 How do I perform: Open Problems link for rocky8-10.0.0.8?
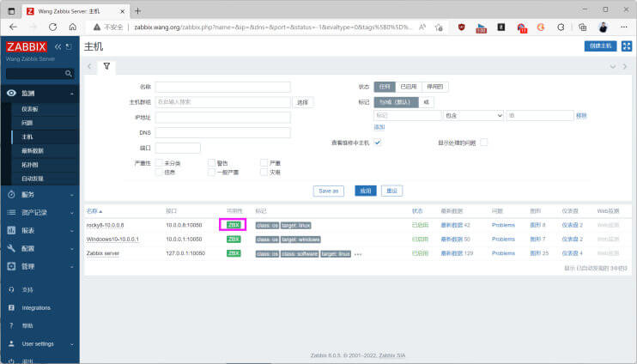pyautogui.click(x=503, y=225)
